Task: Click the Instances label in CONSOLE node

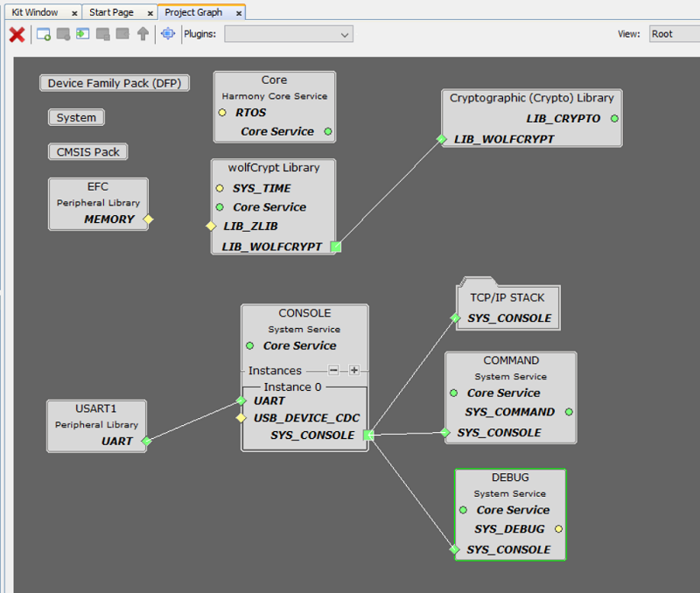Action: [275, 370]
